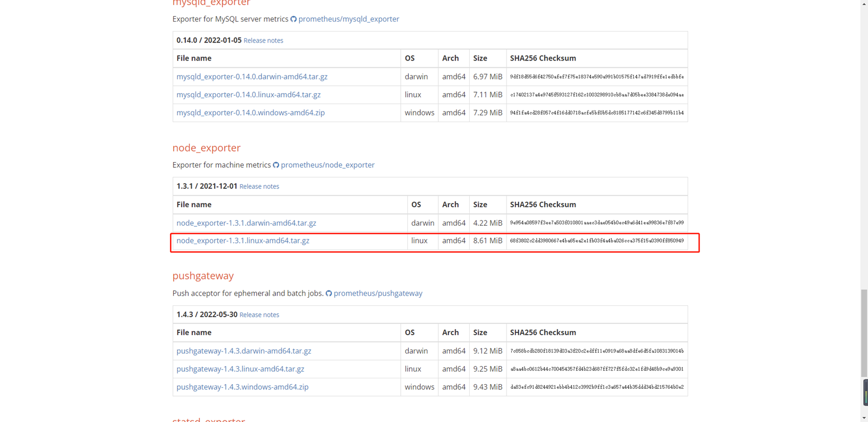This screenshot has height=422, width=868.
Task: Click the 9.12 MiB size cell
Action: (488, 351)
